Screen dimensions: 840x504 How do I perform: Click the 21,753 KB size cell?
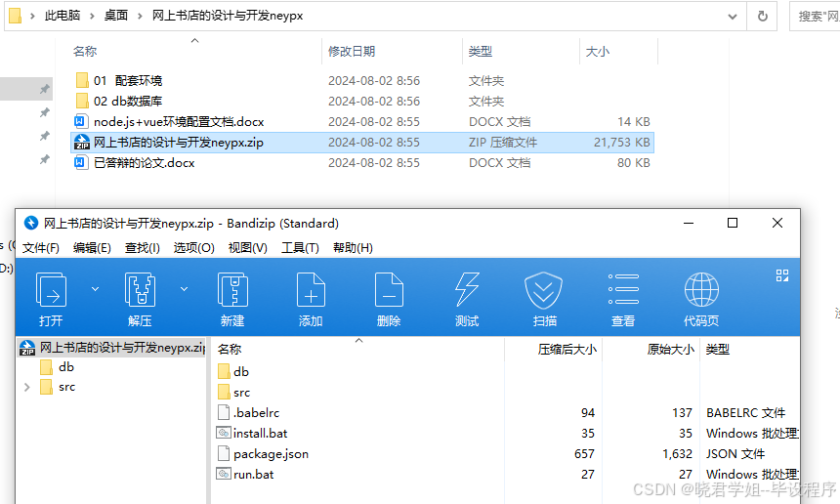point(622,143)
